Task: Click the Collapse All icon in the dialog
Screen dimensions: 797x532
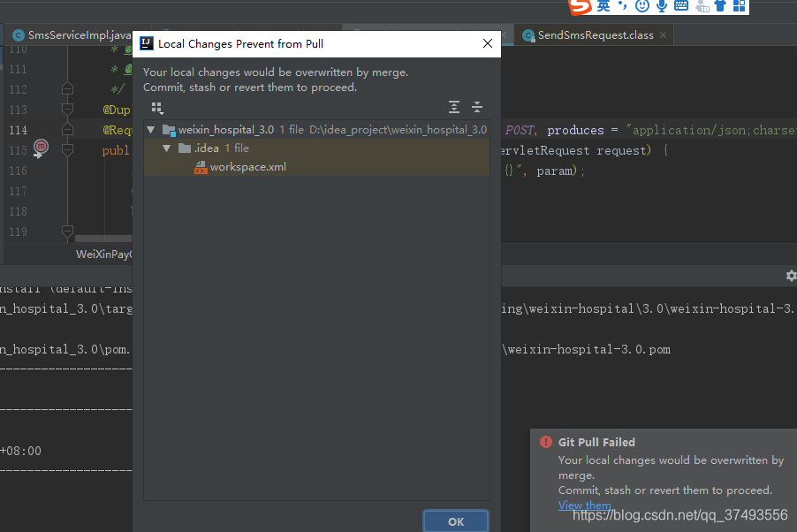Action: point(477,107)
